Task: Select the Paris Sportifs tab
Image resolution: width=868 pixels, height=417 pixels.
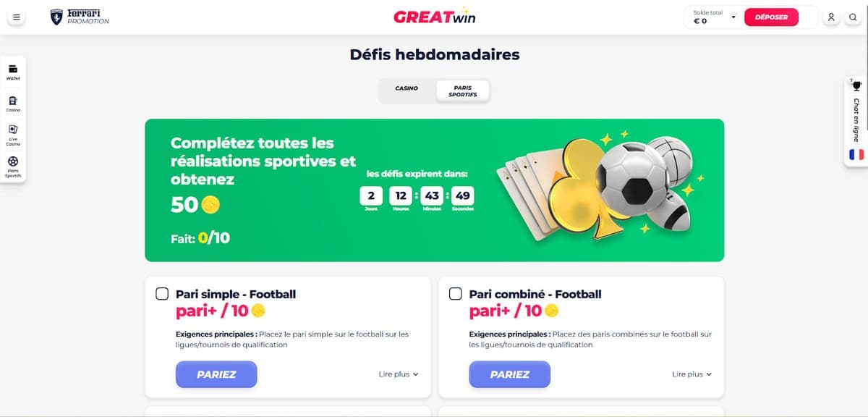Action: 461,89
